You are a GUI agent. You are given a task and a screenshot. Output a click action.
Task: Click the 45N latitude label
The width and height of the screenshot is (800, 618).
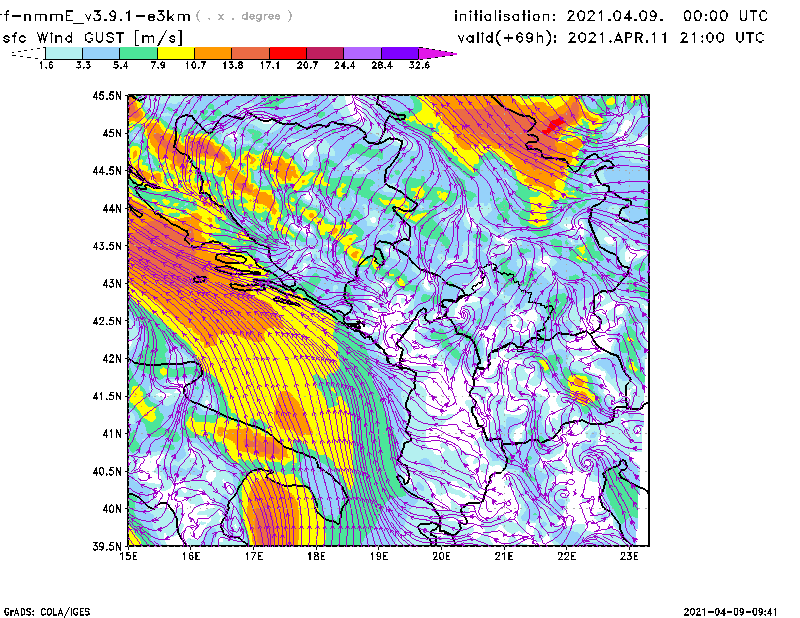[112, 133]
